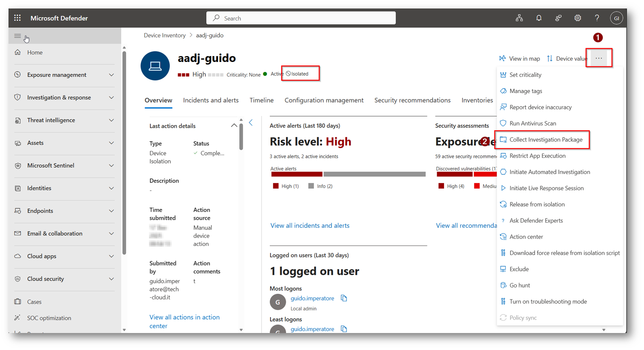Click the Initiate Live Response play icon

(x=503, y=188)
